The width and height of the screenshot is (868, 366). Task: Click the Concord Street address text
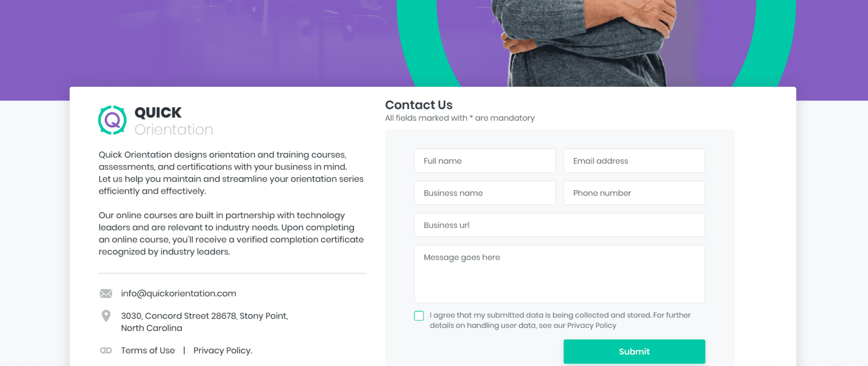(204, 316)
